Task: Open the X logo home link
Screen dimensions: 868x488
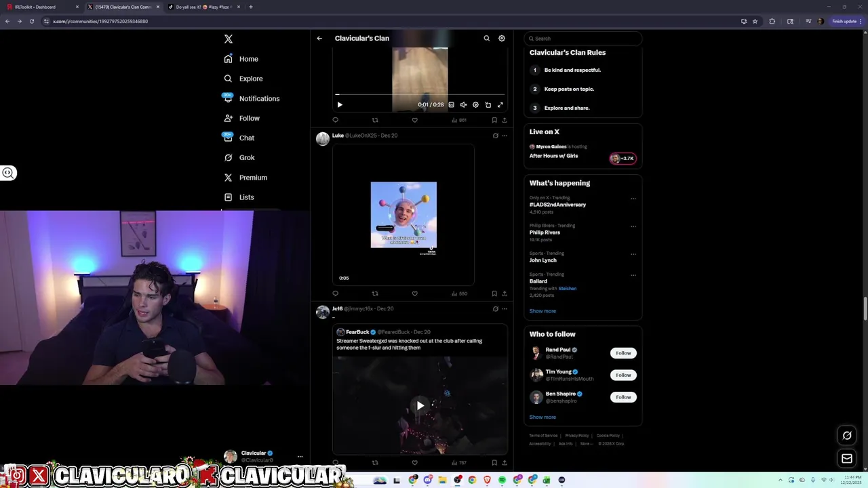Action: (229, 39)
